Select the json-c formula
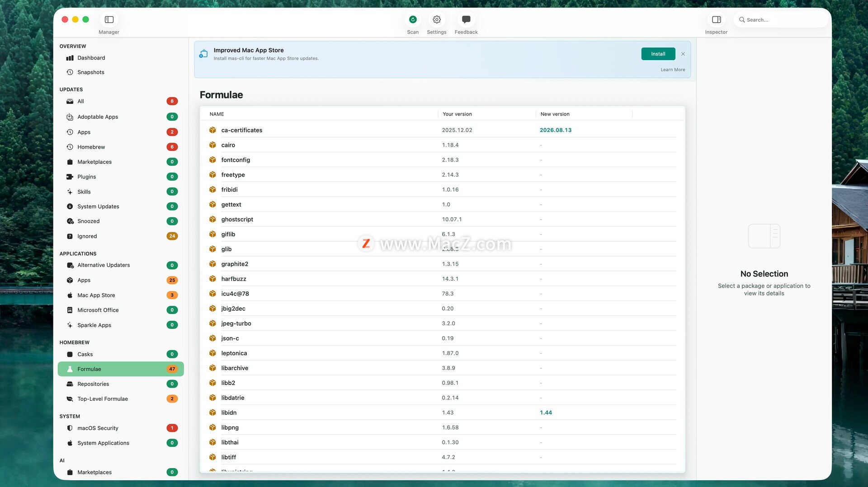Viewport: 868px width, 487px height. (x=443, y=338)
